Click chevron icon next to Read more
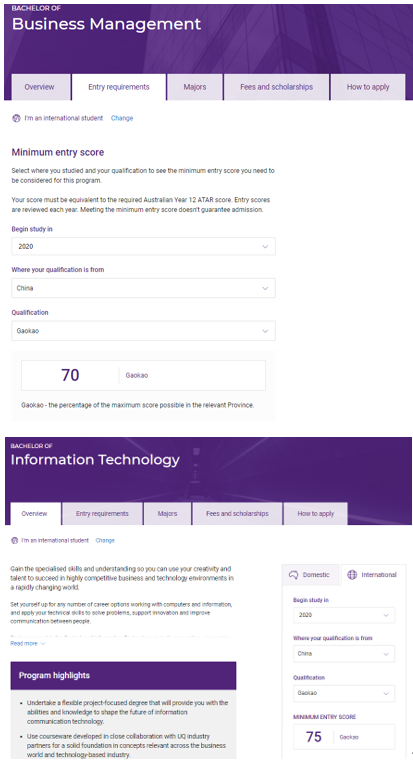Viewport: 413px width, 765px height. [43, 644]
